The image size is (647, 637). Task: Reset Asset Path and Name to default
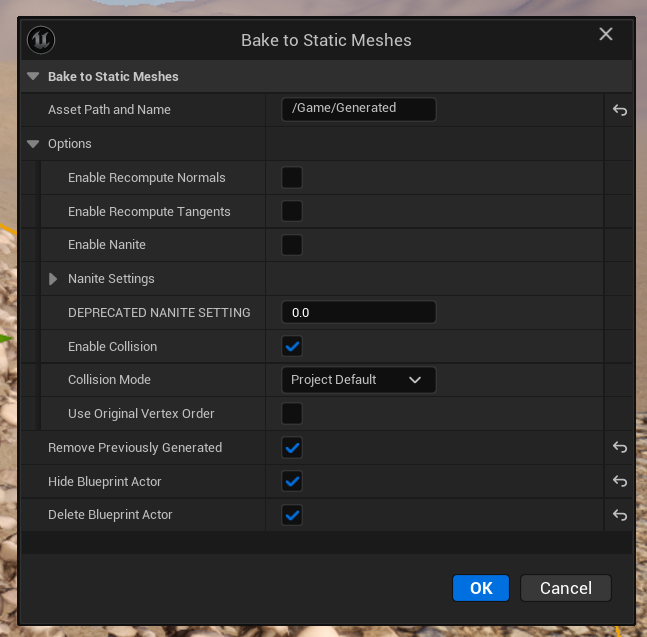[619, 110]
